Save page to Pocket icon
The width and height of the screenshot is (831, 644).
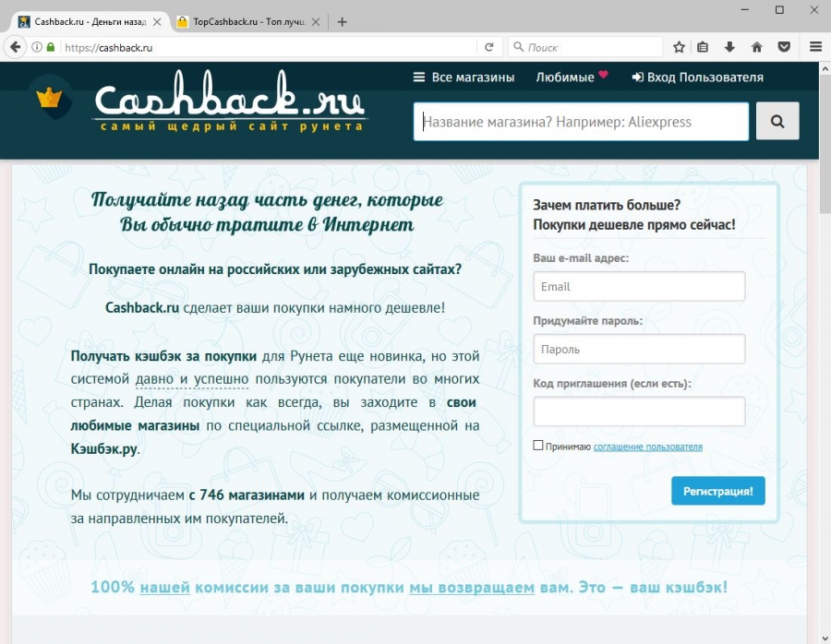(x=784, y=47)
